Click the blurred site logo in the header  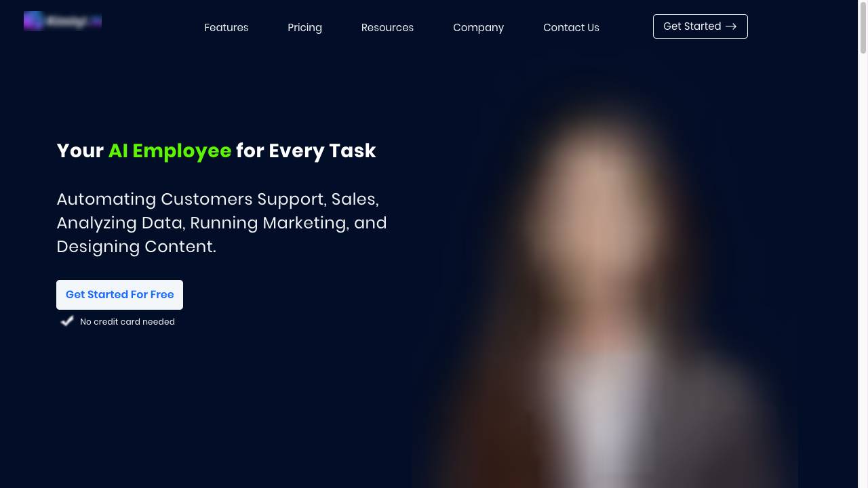[62, 21]
